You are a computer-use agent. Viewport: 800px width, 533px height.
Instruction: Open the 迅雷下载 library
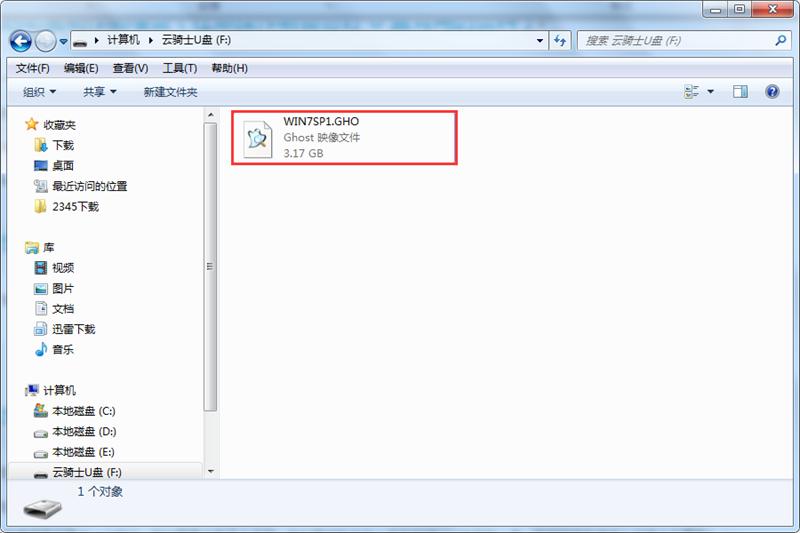[x=74, y=329]
